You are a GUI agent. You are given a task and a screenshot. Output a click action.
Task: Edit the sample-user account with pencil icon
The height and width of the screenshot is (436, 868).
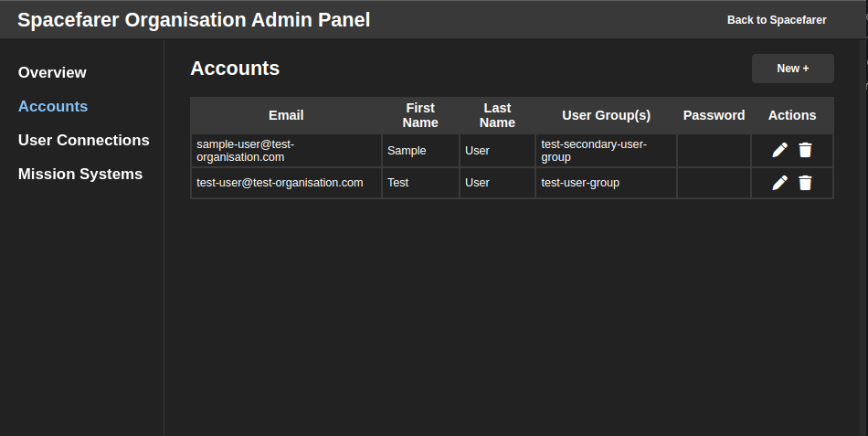pos(779,150)
